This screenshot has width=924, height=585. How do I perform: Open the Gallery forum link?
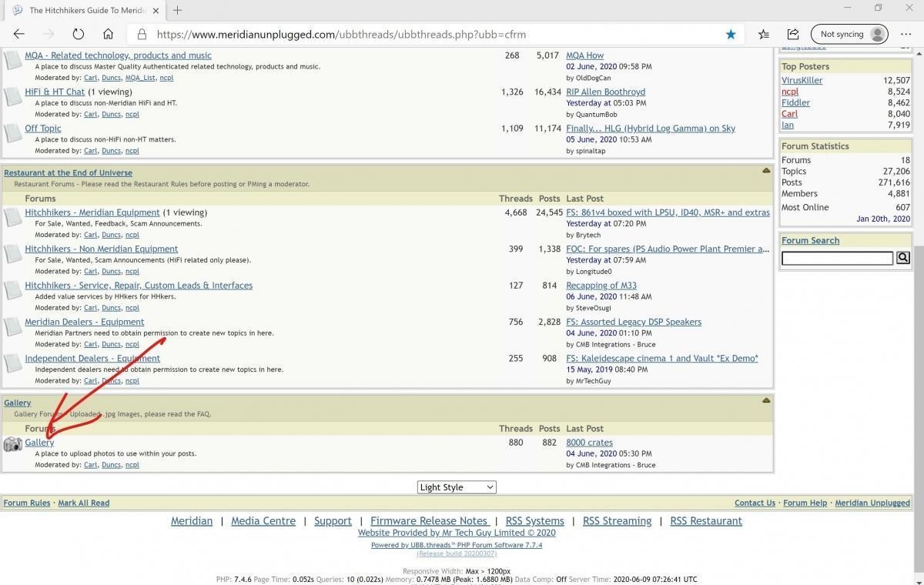click(x=39, y=443)
